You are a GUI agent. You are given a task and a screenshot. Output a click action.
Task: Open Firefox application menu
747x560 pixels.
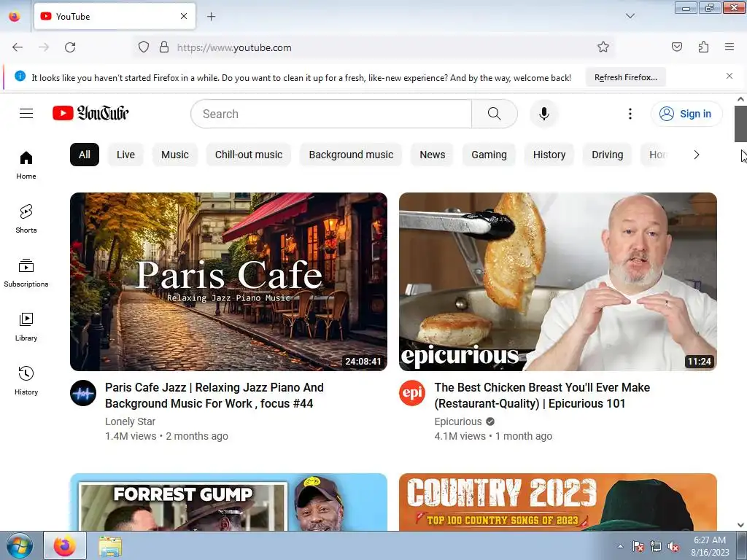(x=729, y=47)
